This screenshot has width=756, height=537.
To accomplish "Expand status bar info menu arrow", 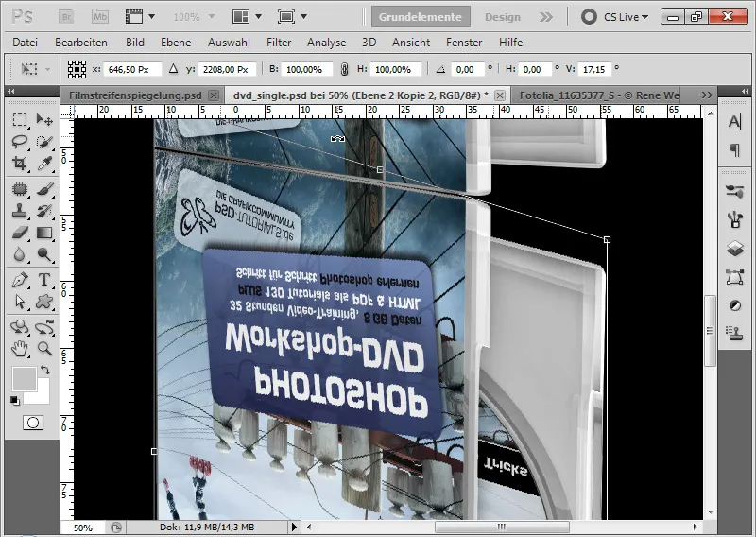I will pyautogui.click(x=294, y=527).
